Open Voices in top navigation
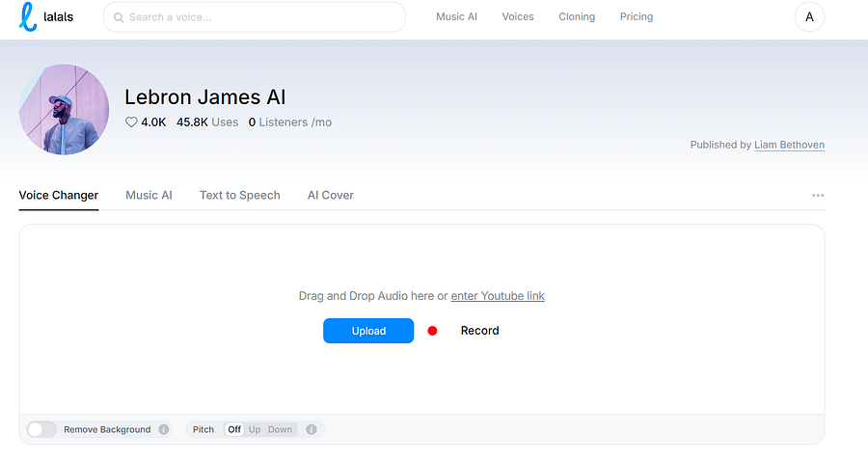This screenshot has width=868, height=460. pos(518,16)
